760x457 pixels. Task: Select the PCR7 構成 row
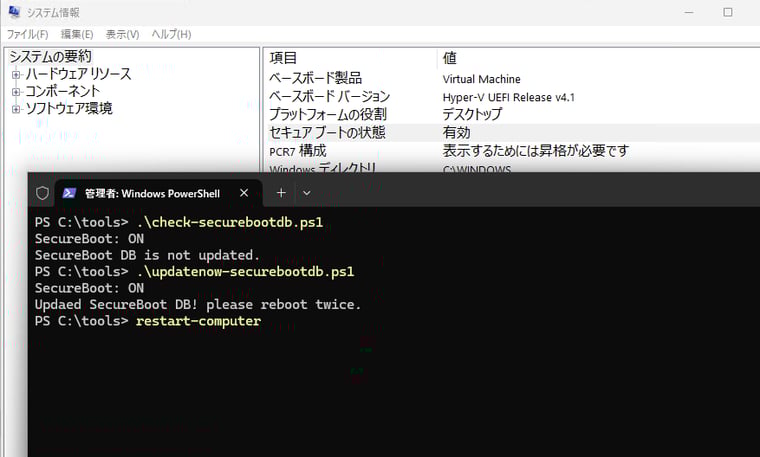[x=513, y=151]
